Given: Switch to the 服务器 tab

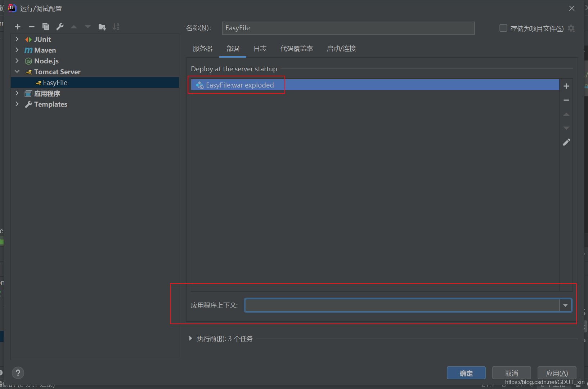Looking at the screenshot, I should [203, 49].
